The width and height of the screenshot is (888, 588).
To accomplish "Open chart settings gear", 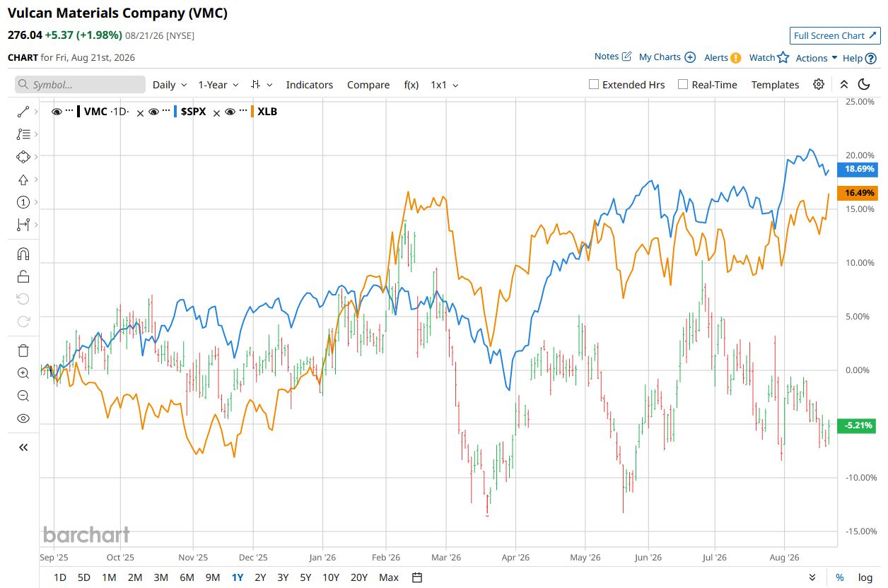I will click(x=819, y=84).
